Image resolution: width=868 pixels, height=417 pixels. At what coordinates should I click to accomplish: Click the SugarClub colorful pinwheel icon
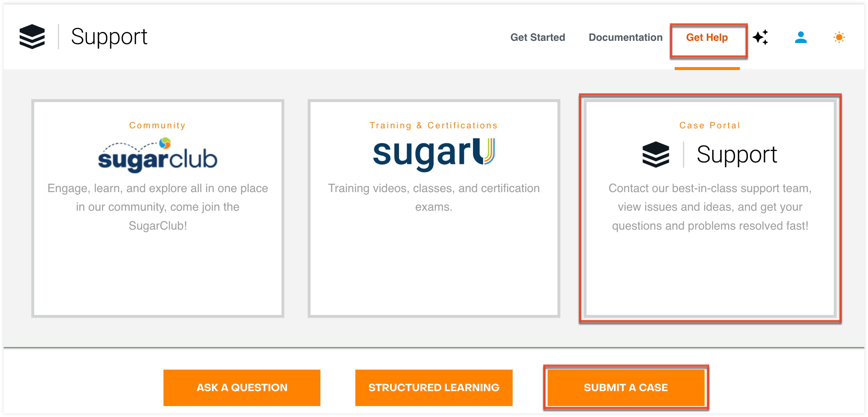(x=165, y=143)
